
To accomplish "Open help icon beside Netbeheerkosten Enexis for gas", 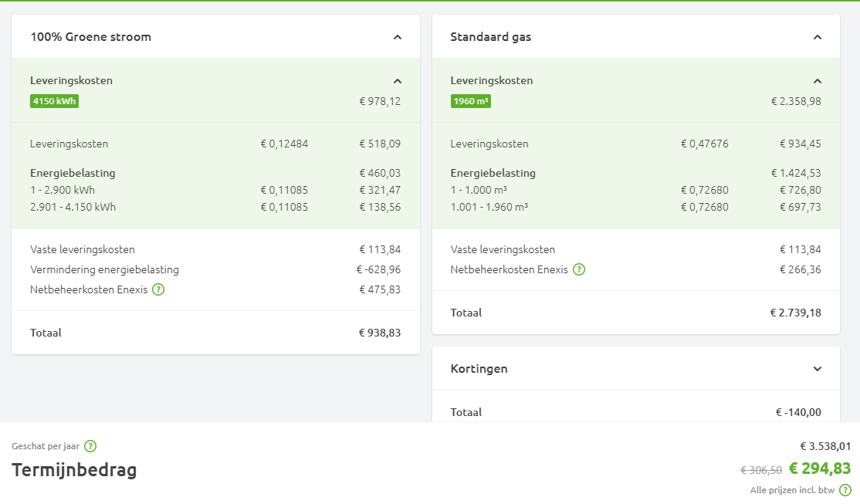I will click(579, 270).
